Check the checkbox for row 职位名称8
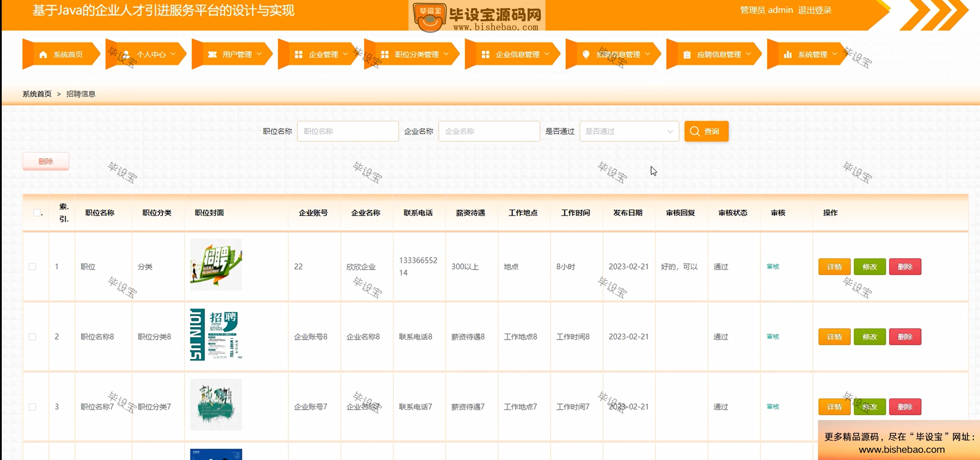 32,337
